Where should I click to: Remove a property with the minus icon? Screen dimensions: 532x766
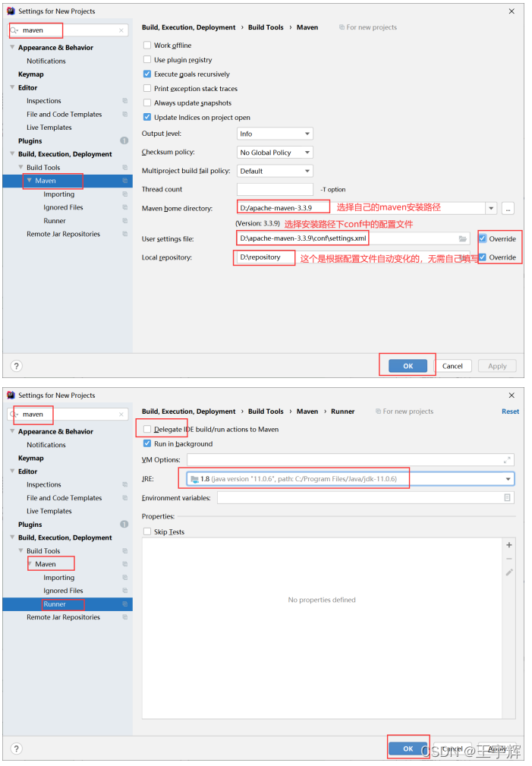coord(509,559)
